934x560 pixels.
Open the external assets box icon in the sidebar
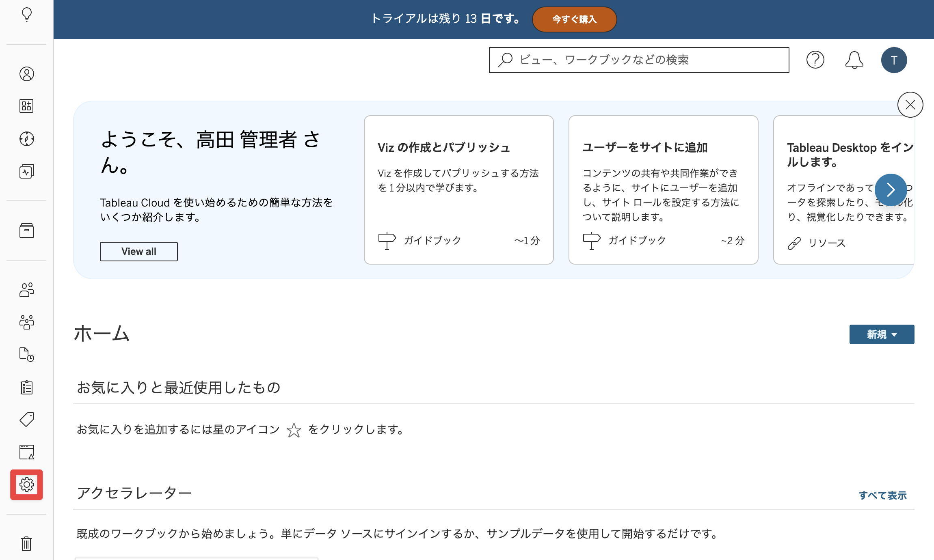(x=27, y=230)
